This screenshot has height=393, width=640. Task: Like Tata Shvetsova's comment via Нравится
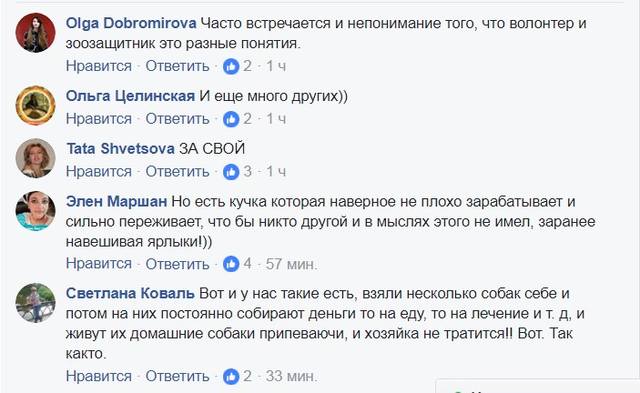point(99,171)
